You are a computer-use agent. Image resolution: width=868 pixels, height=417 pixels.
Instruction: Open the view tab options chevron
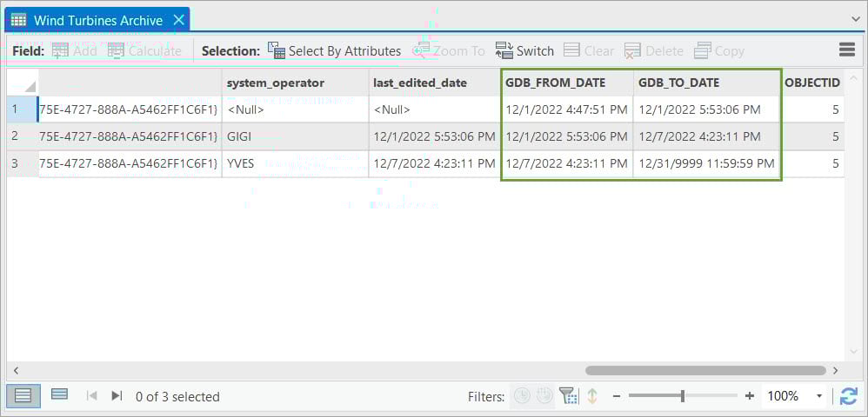point(856,19)
